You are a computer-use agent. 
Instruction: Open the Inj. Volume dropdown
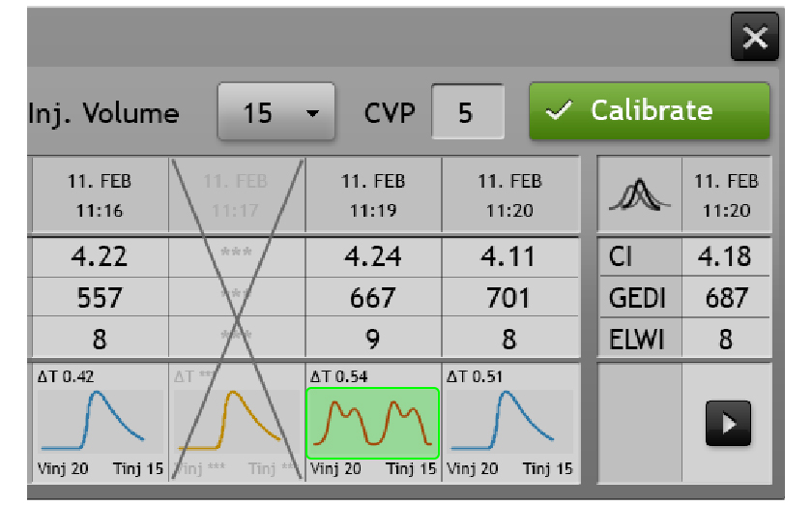[x=275, y=113]
